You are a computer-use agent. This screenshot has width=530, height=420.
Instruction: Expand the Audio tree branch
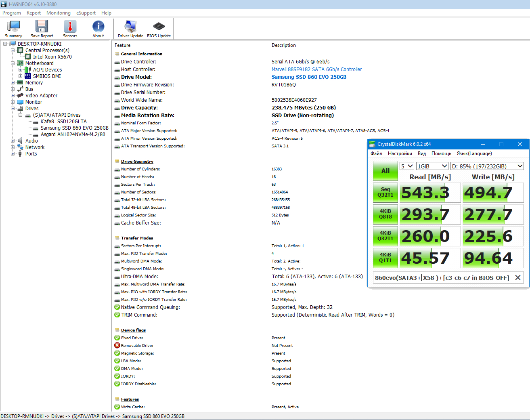[13, 141]
